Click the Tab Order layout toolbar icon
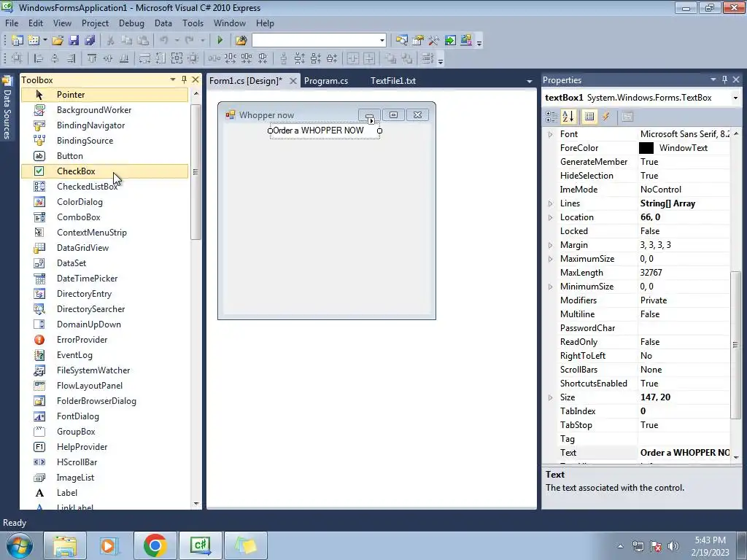 tap(427, 58)
